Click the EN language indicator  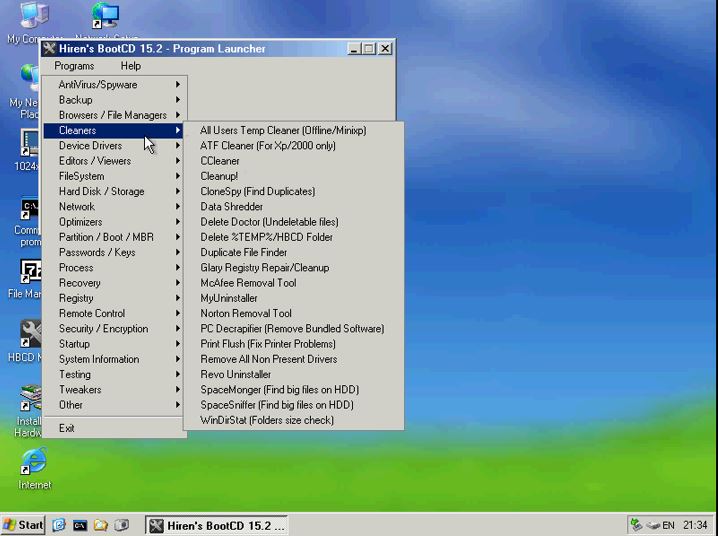[x=668, y=525]
